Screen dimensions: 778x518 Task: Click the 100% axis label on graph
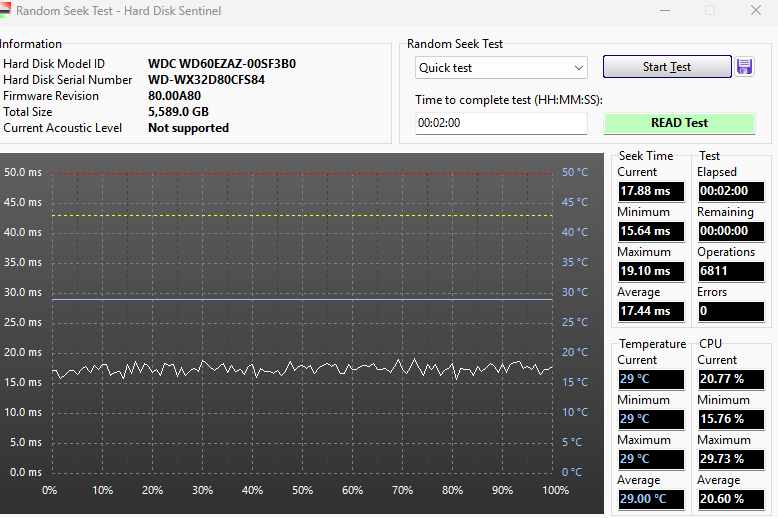point(555,491)
